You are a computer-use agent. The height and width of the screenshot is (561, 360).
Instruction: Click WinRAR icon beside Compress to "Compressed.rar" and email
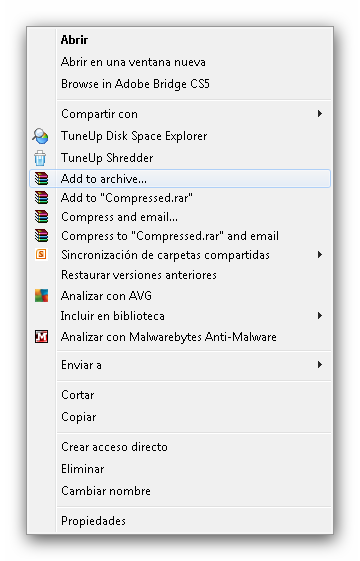pos(41,235)
